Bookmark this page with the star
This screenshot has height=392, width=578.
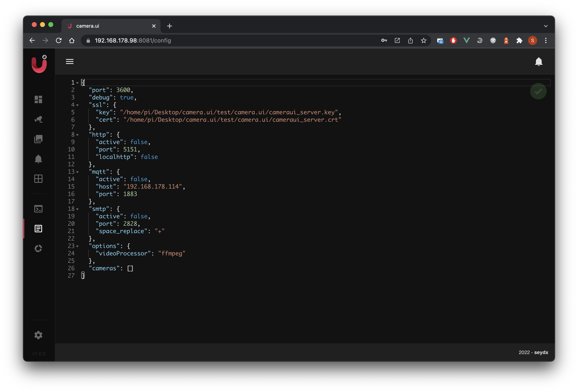tap(423, 41)
